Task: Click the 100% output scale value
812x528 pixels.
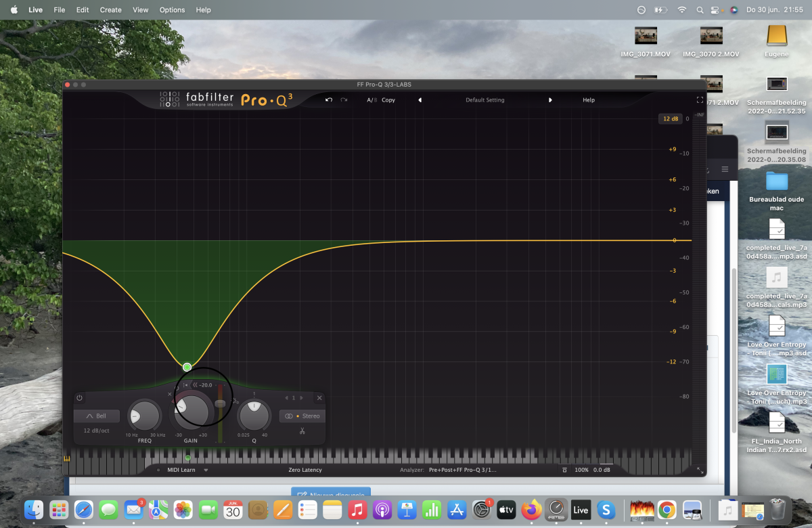Action: coord(581,470)
